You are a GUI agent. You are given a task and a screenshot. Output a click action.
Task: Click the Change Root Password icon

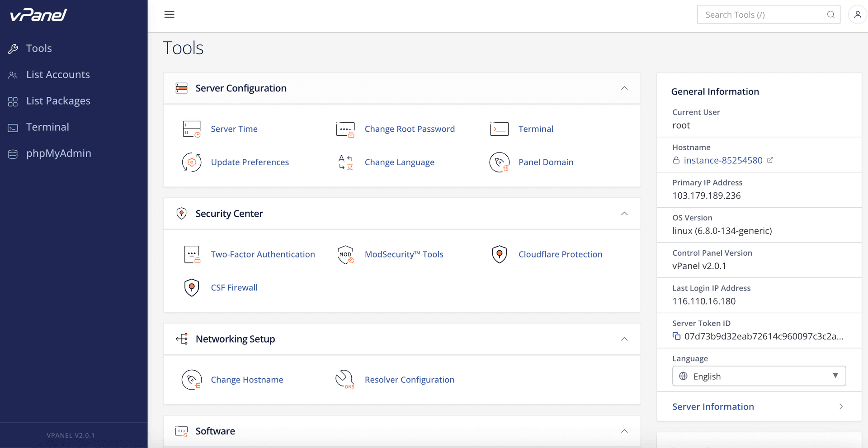click(345, 129)
